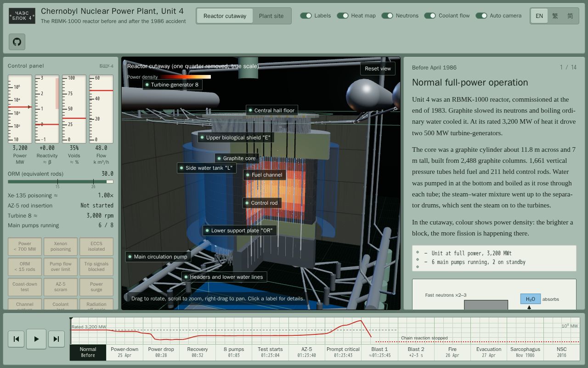Click the Main circulation pump label
Image resolution: width=588 pixels, height=368 pixels.
coord(158,257)
